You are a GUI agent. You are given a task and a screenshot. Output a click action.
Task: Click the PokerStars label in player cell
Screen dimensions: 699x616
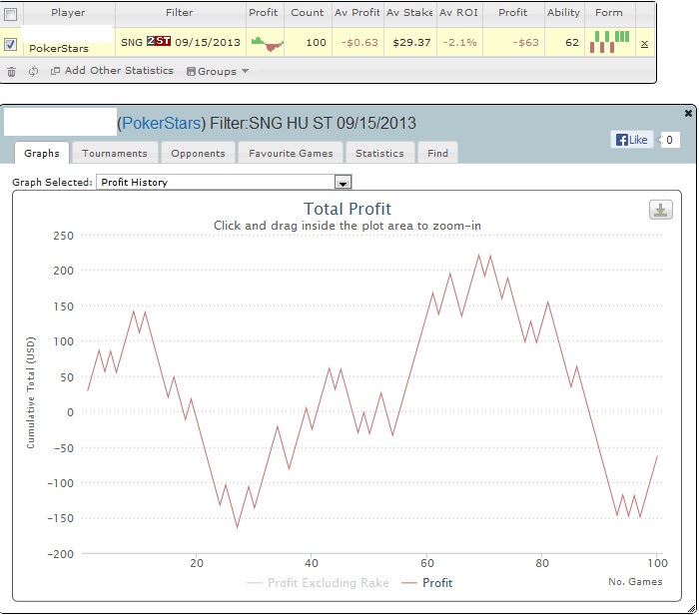click(x=59, y=49)
